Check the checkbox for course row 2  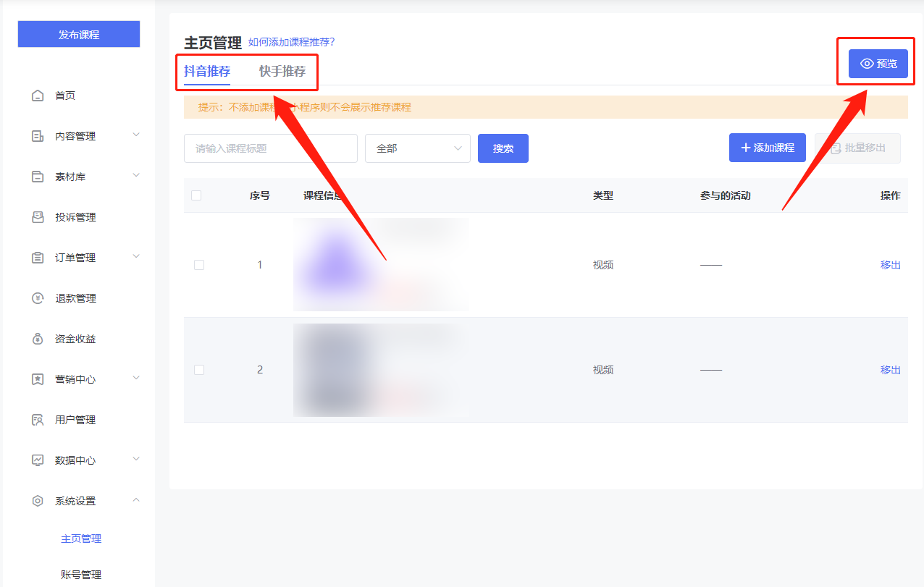(x=199, y=370)
